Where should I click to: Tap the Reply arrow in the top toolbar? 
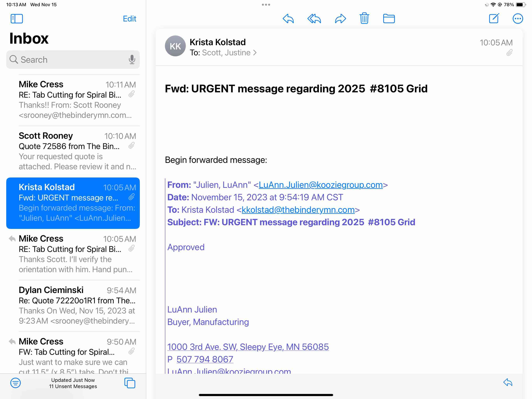(288, 19)
